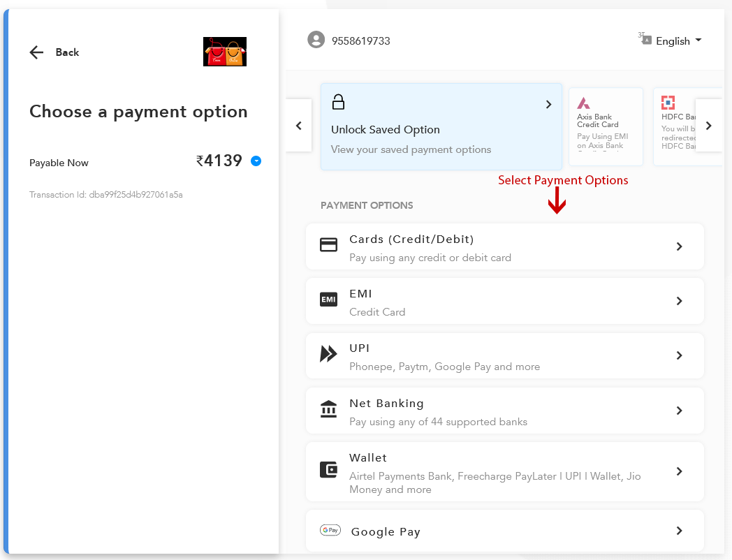Click the lock icon on Unlock Saved Option
Screen dimensions: 732x560
339,102
